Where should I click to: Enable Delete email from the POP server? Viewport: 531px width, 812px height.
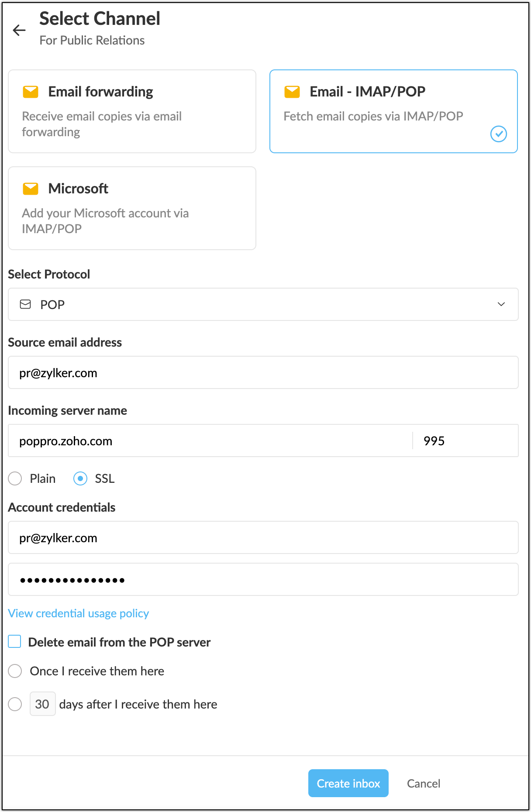pyautogui.click(x=15, y=642)
